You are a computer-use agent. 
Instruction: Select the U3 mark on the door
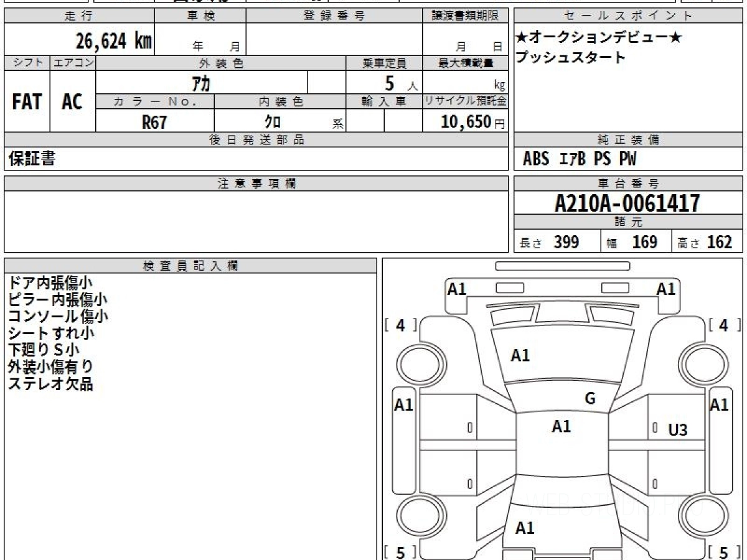click(x=678, y=429)
